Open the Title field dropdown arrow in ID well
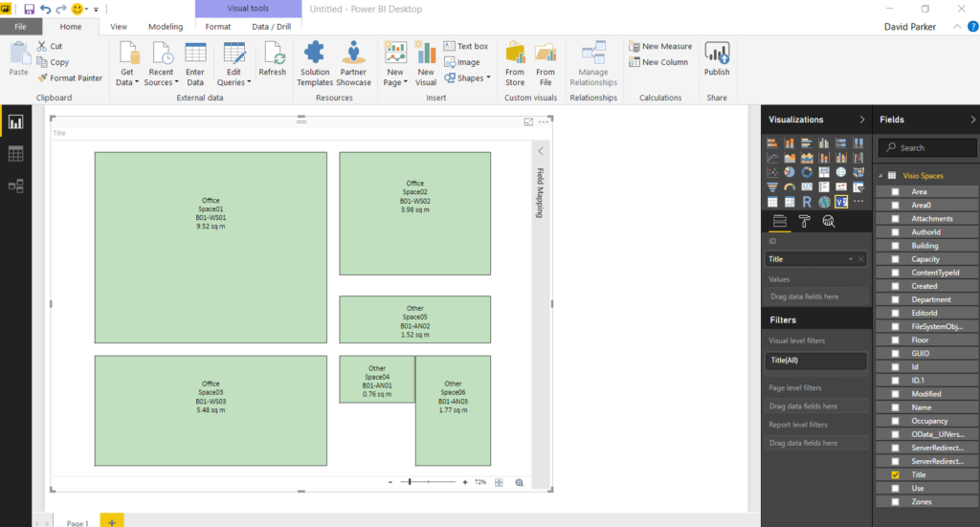The image size is (980, 527). pos(851,259)
